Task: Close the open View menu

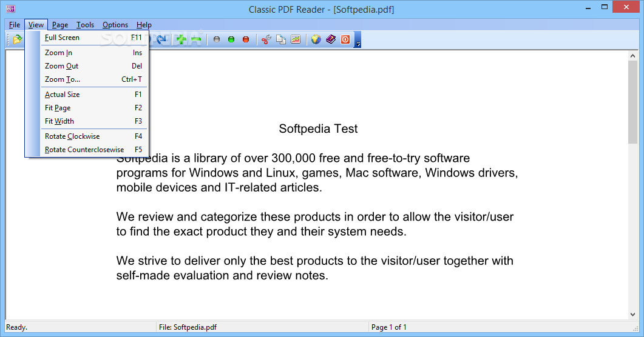Action: 36,25
